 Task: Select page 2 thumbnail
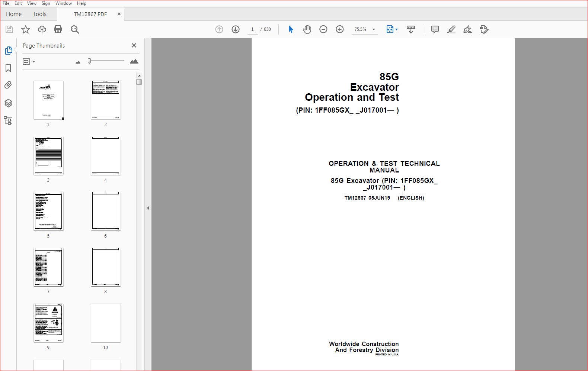[106, 100]
